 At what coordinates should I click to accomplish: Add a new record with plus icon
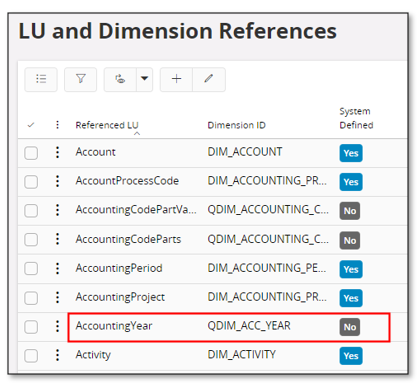coord(176,79)
